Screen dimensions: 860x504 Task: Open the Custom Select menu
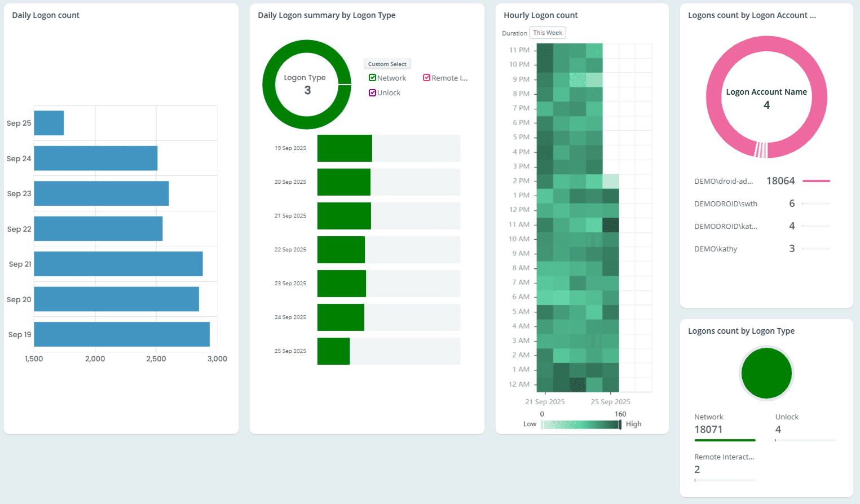(387, 64)
